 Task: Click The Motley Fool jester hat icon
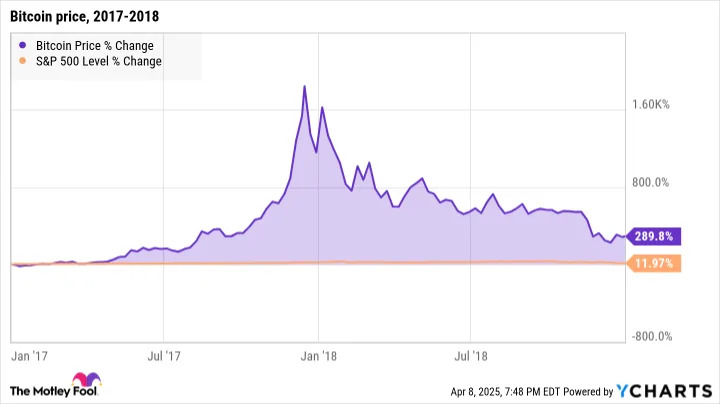tap(86, 380)
